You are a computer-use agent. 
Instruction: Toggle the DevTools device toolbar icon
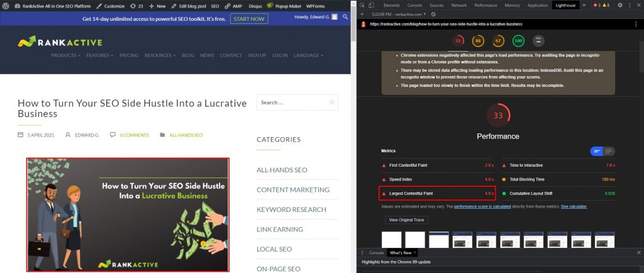click(371, 5)
